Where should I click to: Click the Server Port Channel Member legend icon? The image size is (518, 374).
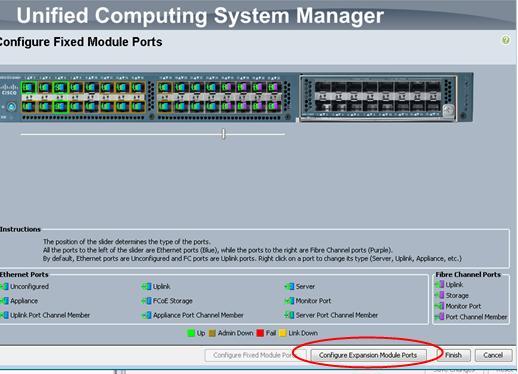289,315
